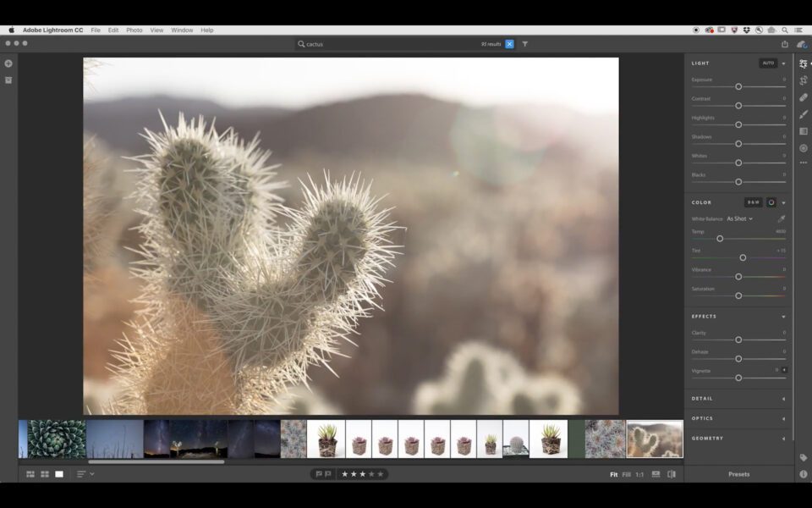Open the sort order menu
Screen dimensions: 812x508
[85, 474]
